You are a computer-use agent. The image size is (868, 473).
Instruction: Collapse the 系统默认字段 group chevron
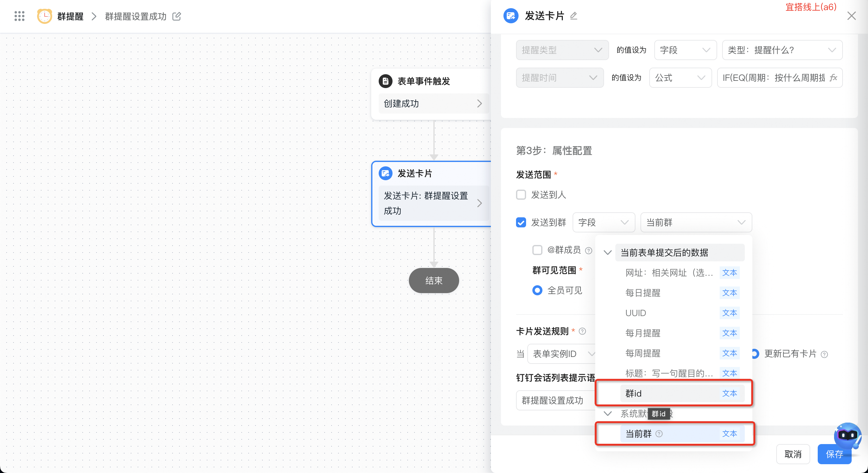pos(607,414)
